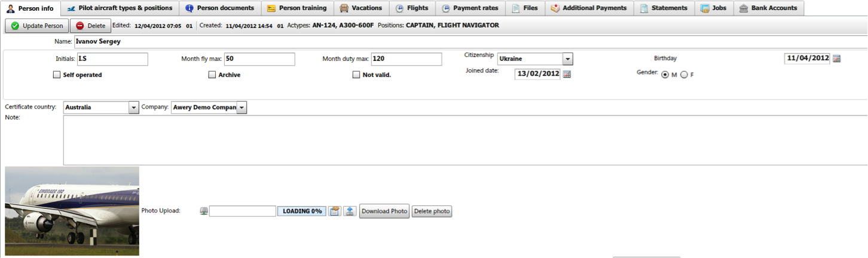
Task: Open the Joined date calendar icon
Action: pyautogui.click(x=567, y=74)
